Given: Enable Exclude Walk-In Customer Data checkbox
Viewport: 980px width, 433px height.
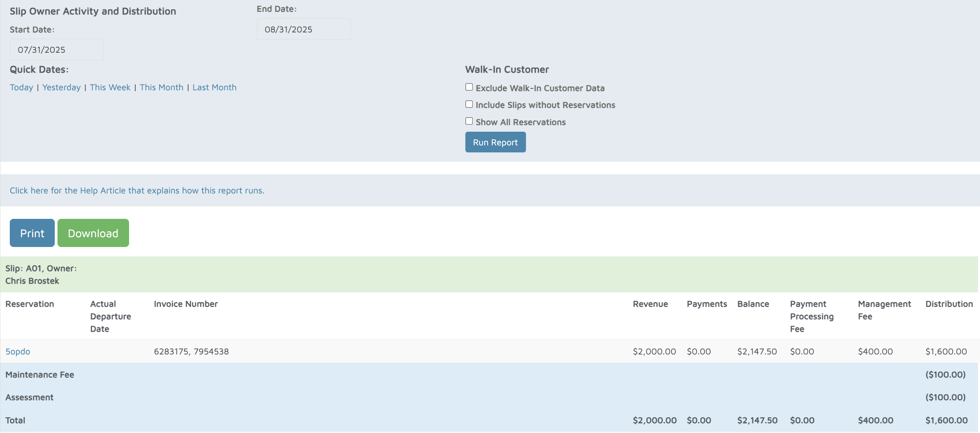Looking at the screenshot, I should (469, 87).
